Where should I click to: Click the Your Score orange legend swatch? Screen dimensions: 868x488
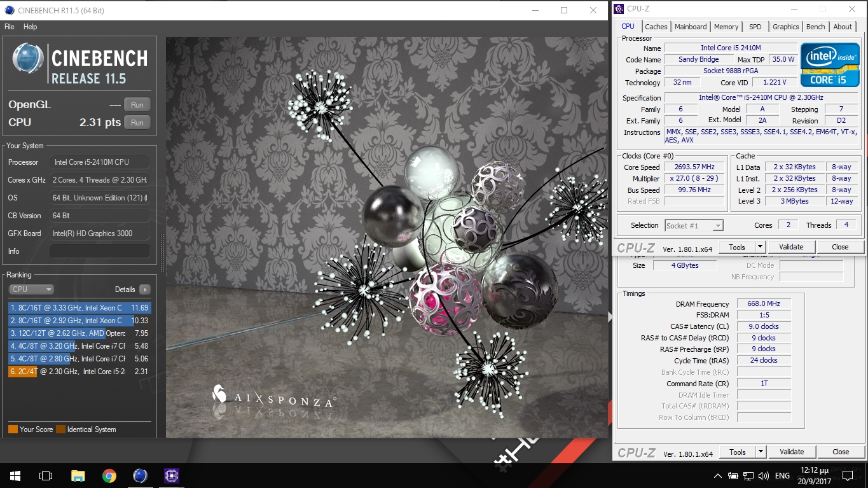[x=13, y=429]
